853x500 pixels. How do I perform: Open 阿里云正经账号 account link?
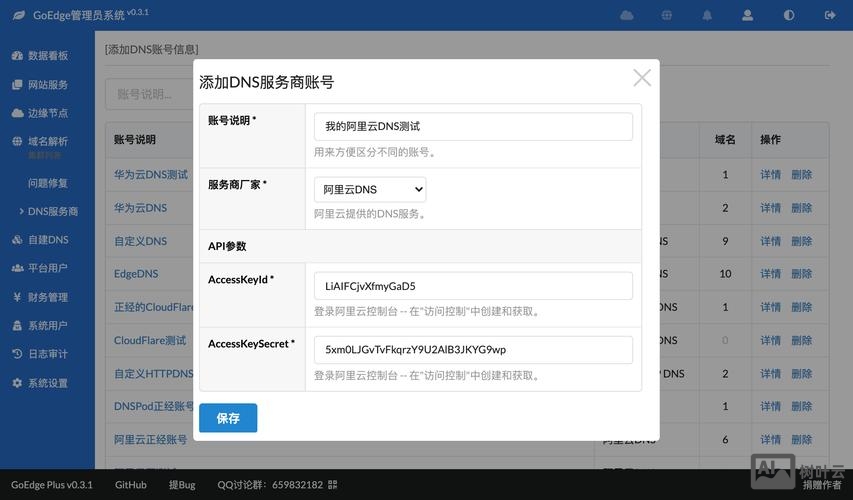(150, 439)
